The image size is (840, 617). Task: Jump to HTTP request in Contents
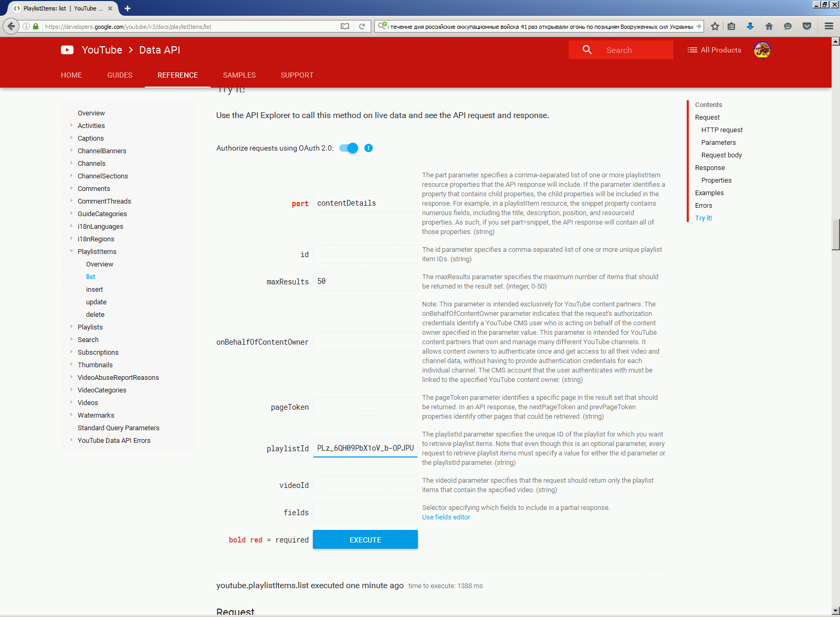tap(722, 130)
